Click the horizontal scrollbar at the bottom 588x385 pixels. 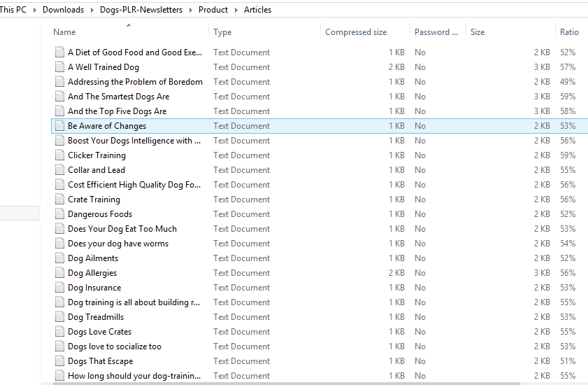pyautogui.click(x=287, y=384)
